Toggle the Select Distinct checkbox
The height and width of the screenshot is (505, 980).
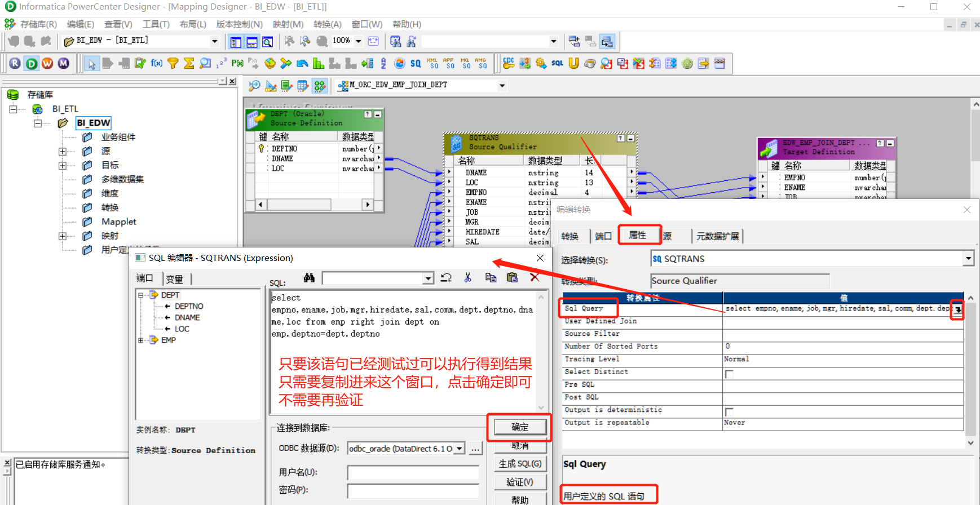click(729, 374)
